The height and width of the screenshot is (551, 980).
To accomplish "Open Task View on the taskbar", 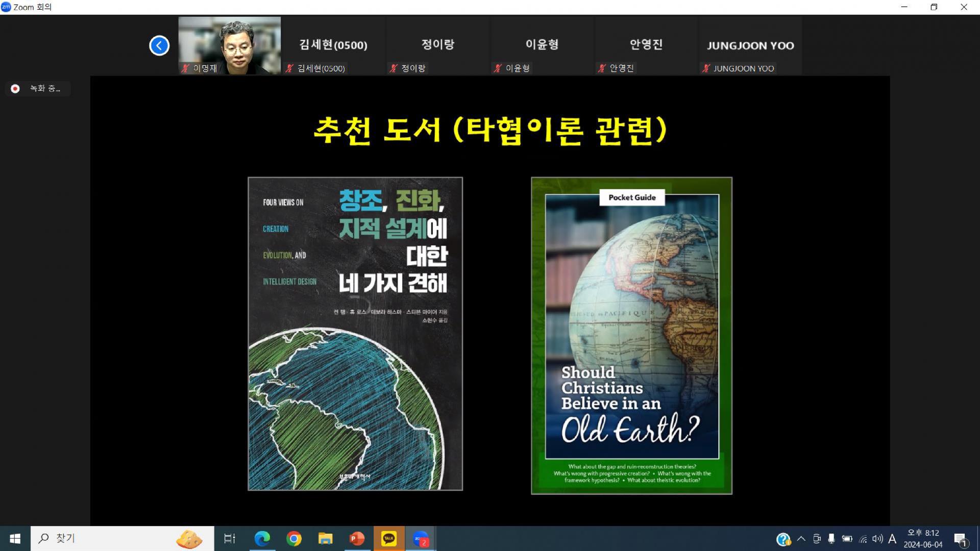I will tap(230, 538).
